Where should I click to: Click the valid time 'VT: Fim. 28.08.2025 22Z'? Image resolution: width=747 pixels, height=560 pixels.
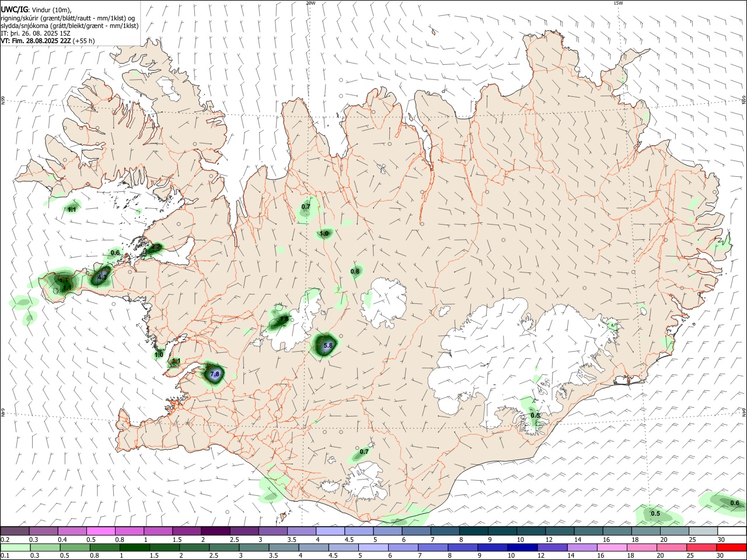pos(36,41)
